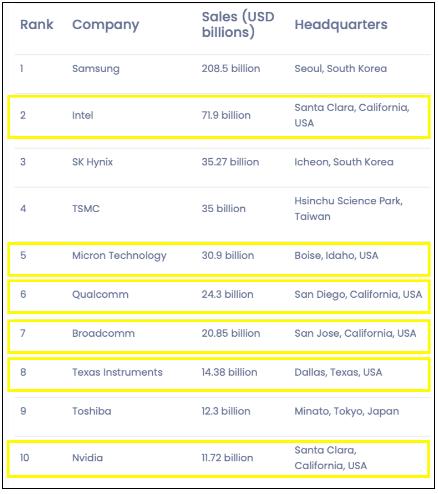Screen dimensions: 438x494
Task: Click Nvidia in the last row
Action: pyautogui.click(x=88, y=458)
